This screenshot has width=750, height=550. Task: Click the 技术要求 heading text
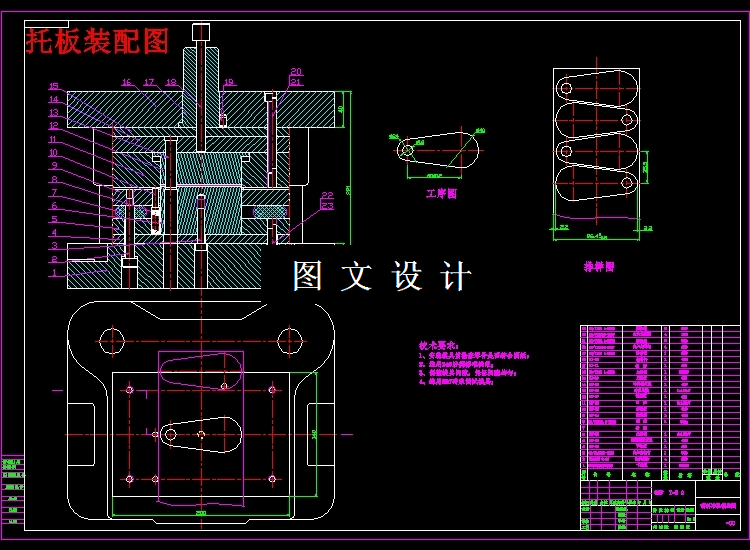pos(439,345)
